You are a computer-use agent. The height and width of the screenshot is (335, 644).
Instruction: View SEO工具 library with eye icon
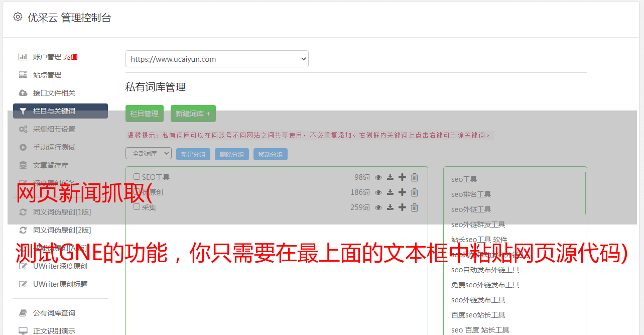coord(378,177)
